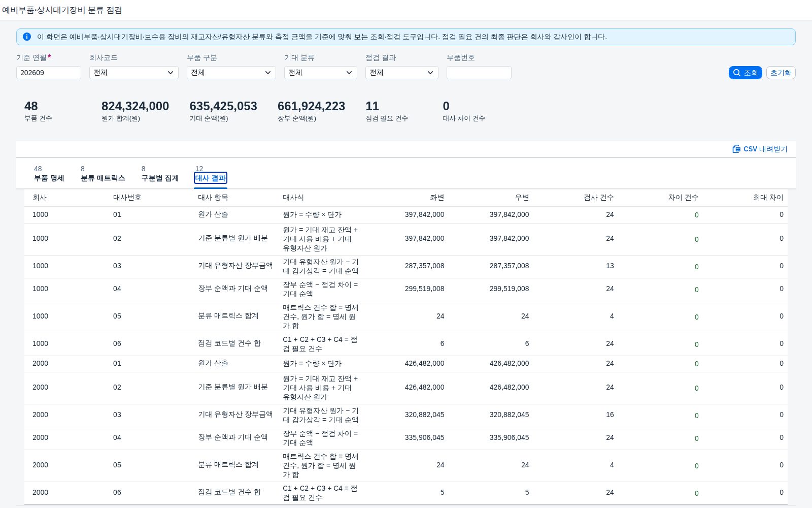Click the 우변 column header
The height and width of the screenshot is (508, 812).
[522, 197]
